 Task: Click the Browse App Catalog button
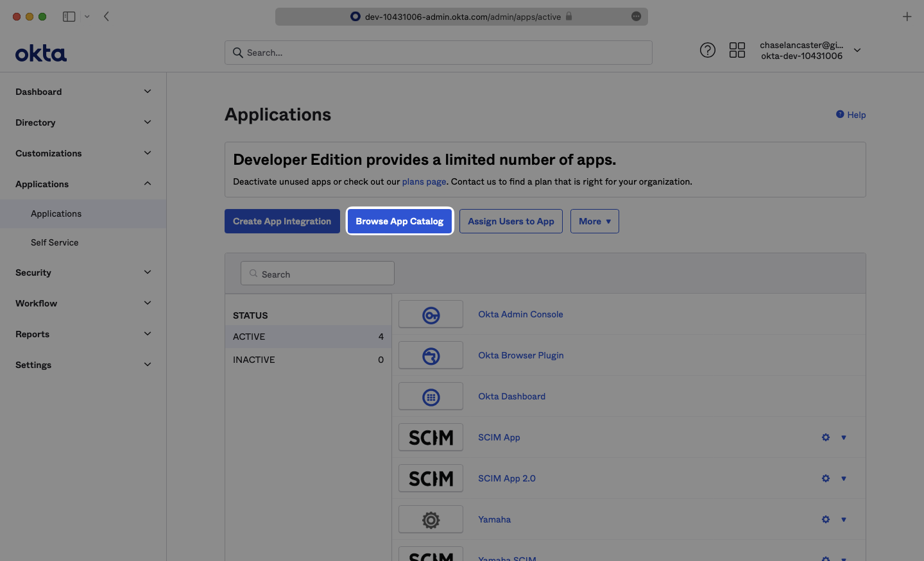click(399, 221)
